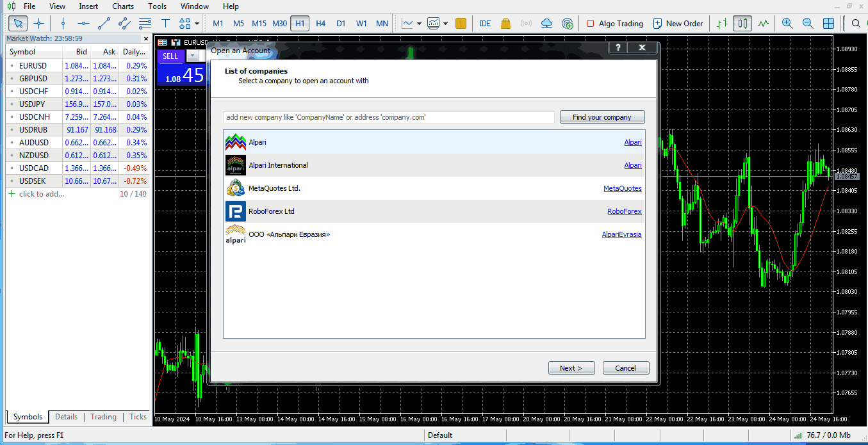The image size is (868, 445).
Task: Open the one-click volume dropdown
Action: [192, 56]
